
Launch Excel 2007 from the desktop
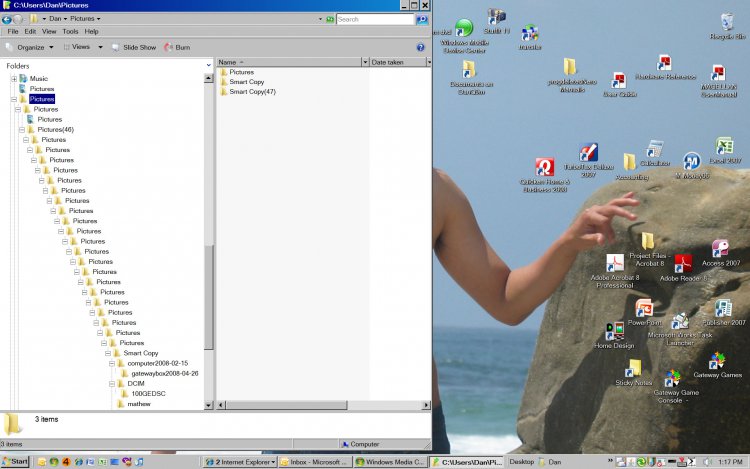click(725, 151)
